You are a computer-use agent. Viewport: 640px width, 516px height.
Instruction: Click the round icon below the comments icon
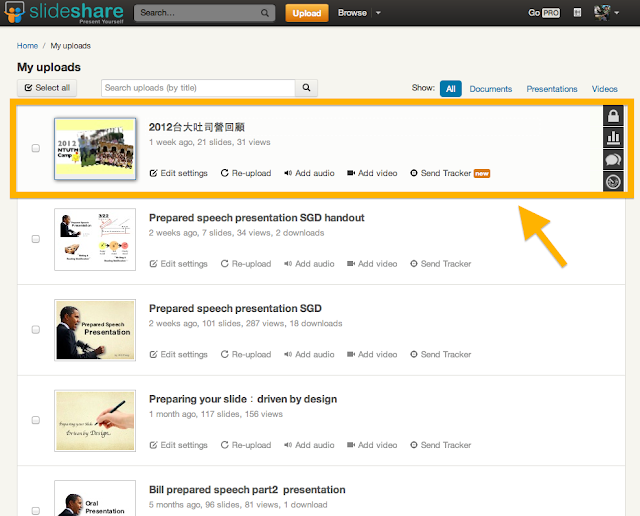tap(613, 182)
